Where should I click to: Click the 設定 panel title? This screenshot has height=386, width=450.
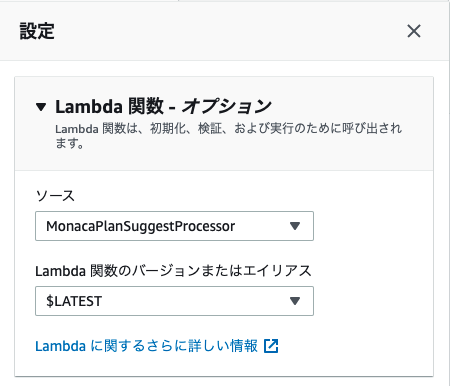(x=37, y=31)
